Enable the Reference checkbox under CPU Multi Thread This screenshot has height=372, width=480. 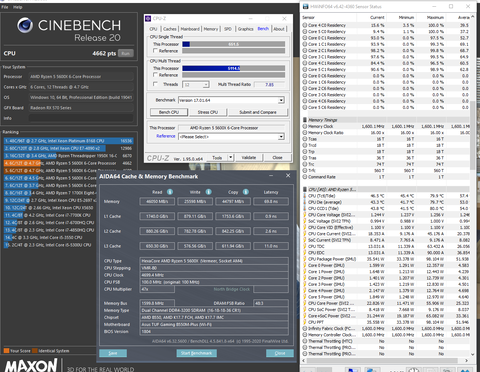tap(155, 75)
